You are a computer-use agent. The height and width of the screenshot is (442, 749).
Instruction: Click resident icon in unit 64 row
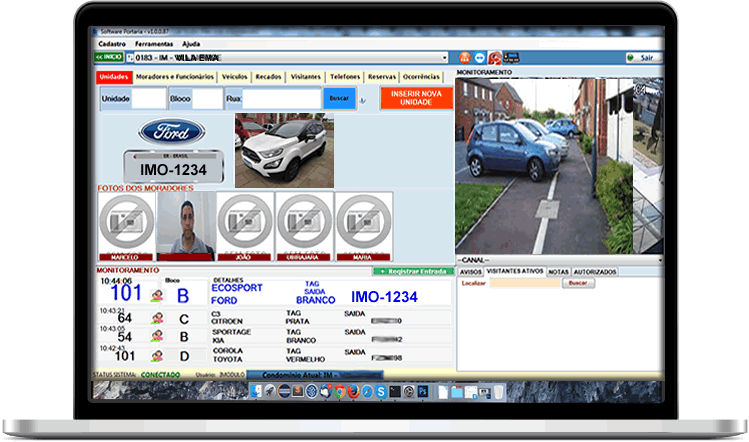157,318
